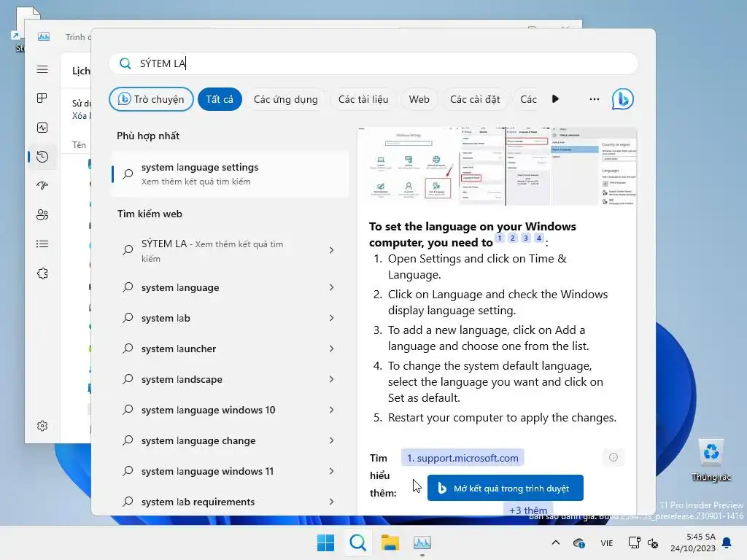Expand 'system language windows 11' arrow

tap(332, 471)
